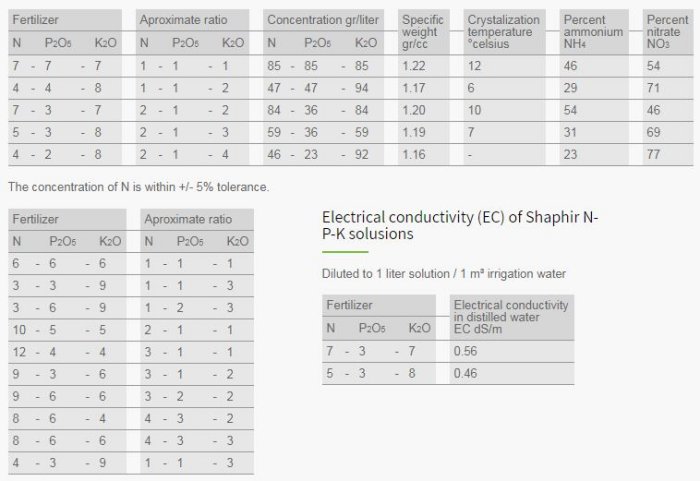Select the 'Diluted to 1 liter solution' text

[444, 274]
